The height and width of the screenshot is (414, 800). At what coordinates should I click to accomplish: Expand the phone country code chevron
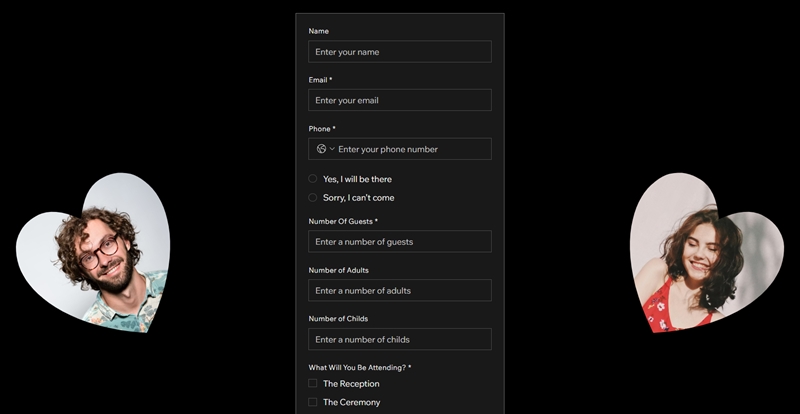[x=331, y=149]
